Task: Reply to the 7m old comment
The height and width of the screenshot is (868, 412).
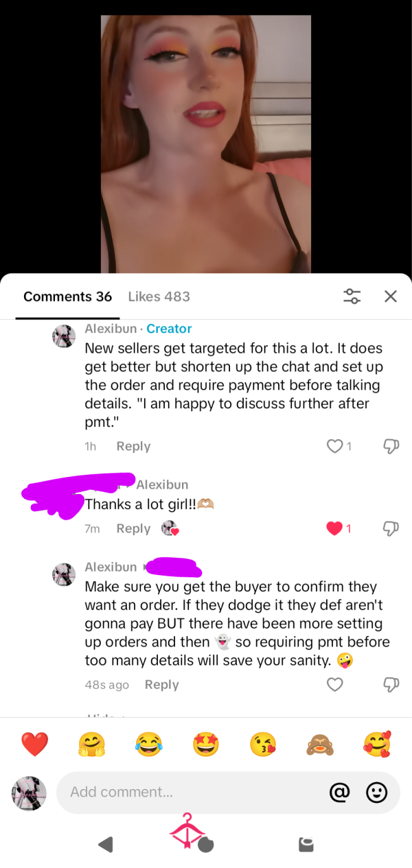Action: click(x=133, y=528)
